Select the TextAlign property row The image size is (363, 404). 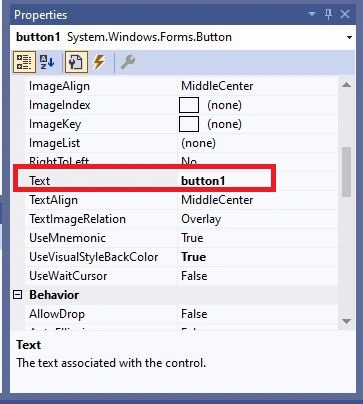(181, 200)
